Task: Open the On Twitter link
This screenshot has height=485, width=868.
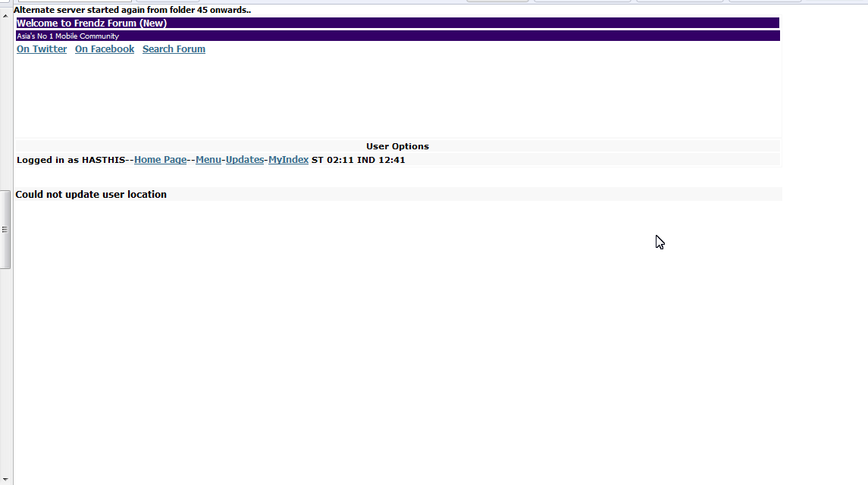Action: tap(42, 49)
